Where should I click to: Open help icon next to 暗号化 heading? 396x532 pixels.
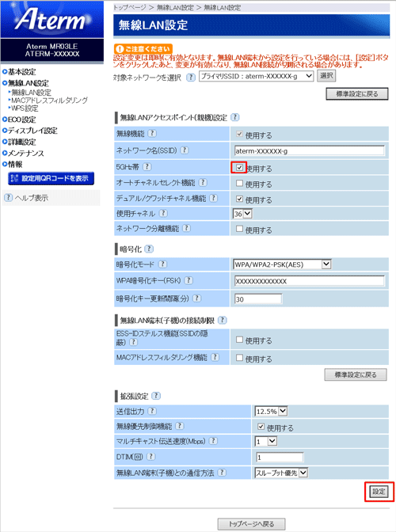point(149,249)
